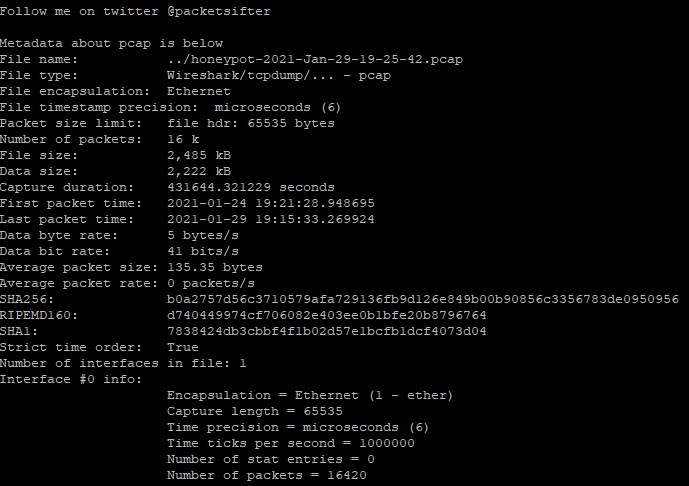Click the 'Interface #0 info:' label

click(x=71, y=379)
